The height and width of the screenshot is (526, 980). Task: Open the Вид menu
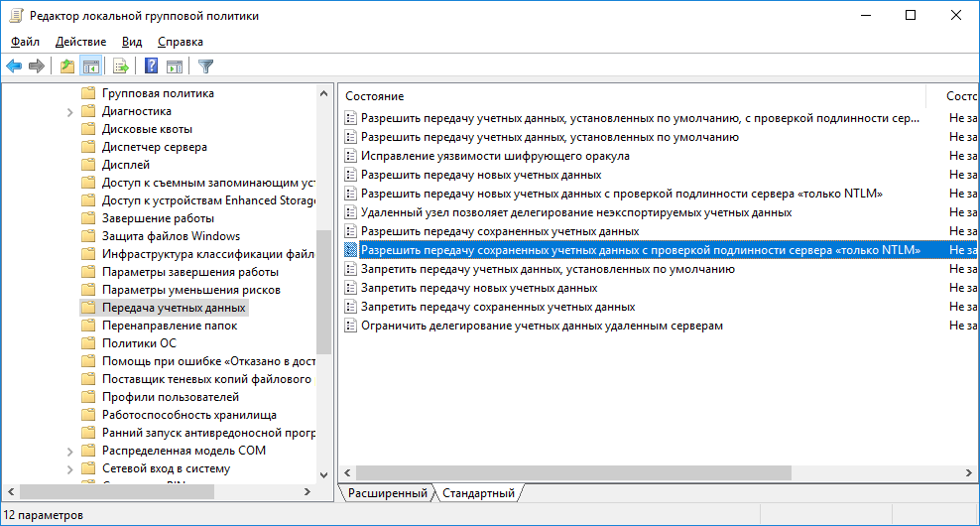click(x=132, y=42)
